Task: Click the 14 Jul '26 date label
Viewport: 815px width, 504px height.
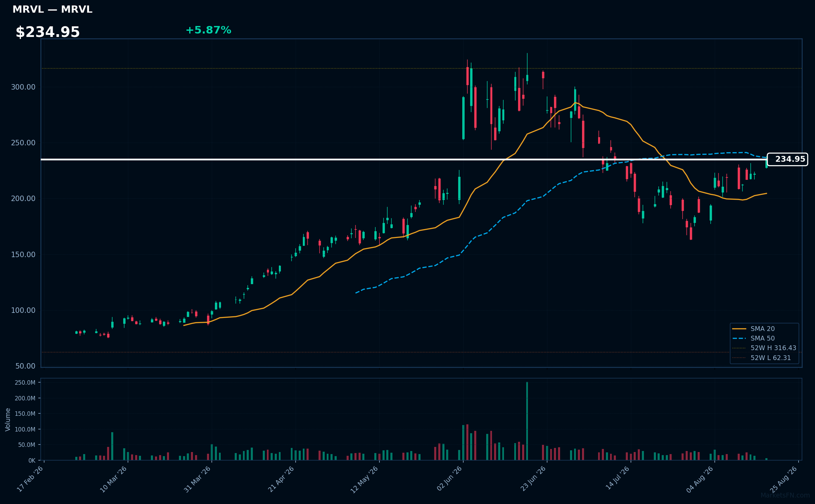Action: [617, 478]
